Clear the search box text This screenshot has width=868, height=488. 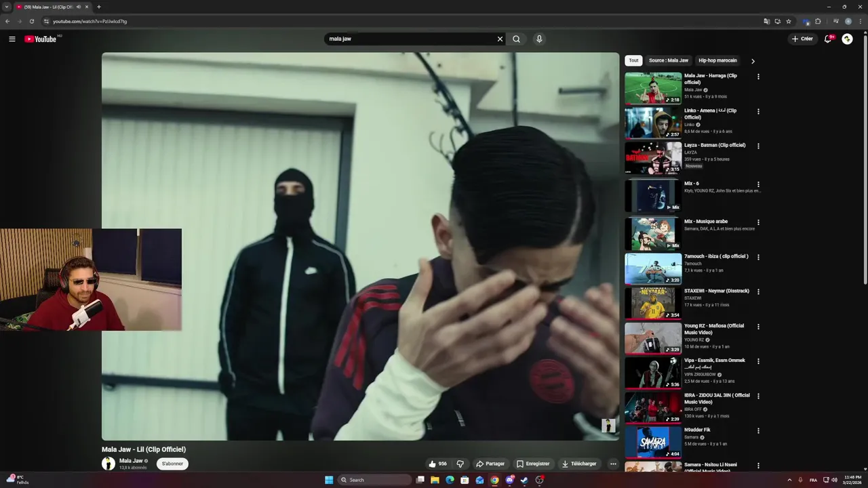500,39
